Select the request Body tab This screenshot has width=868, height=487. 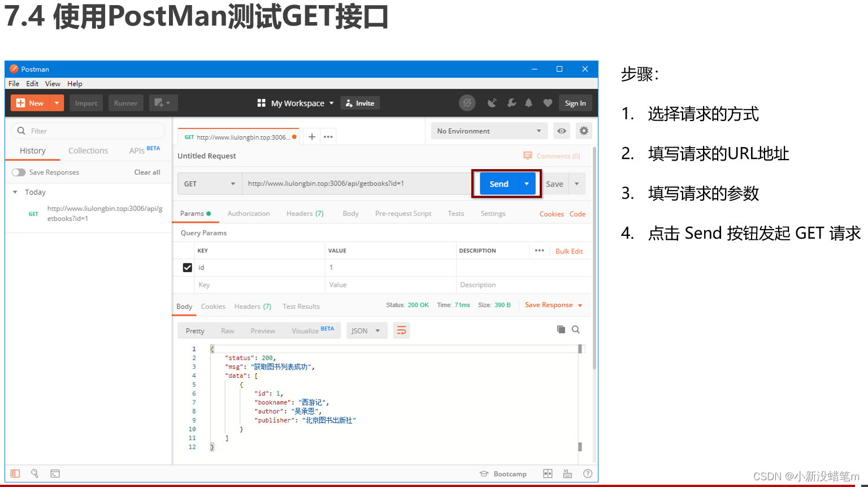coord(350,214)
